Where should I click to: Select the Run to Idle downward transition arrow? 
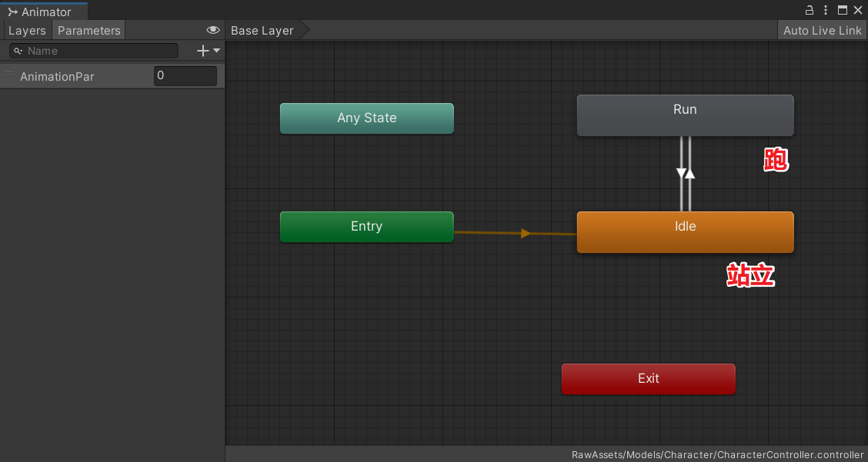pos(682,173)
